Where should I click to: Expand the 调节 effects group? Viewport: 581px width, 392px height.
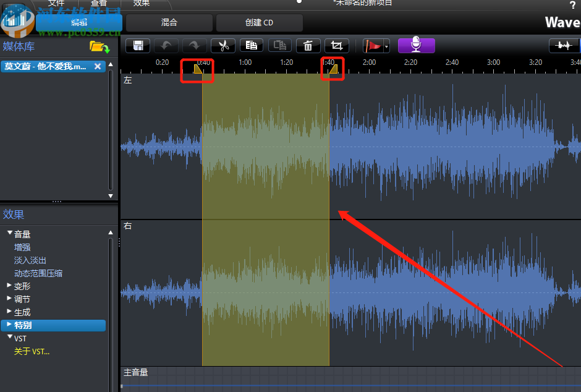point(9,298)
